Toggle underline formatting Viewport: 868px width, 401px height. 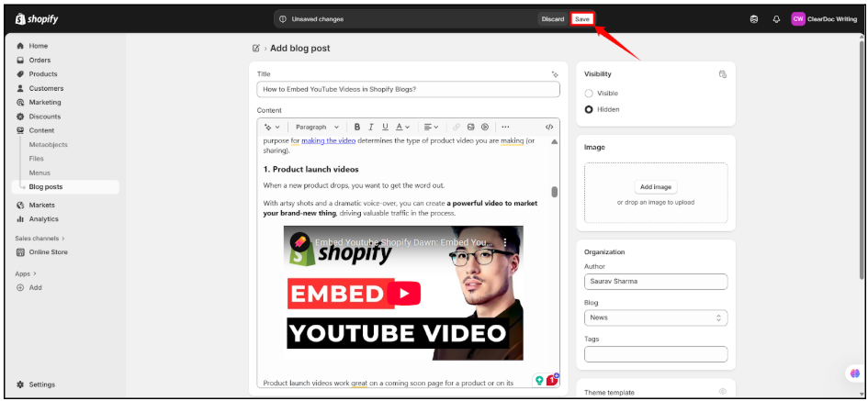click(385, 127)
